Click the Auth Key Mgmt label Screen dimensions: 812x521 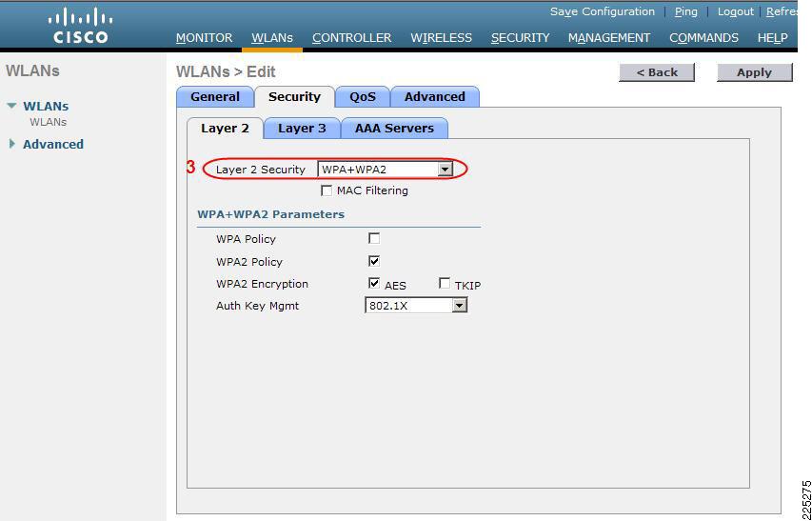257,306
